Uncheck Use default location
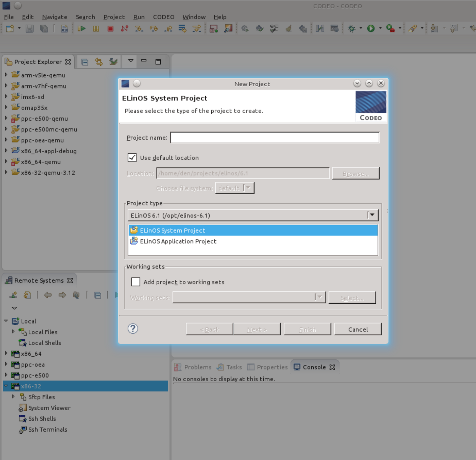 (x=133, y=158)
